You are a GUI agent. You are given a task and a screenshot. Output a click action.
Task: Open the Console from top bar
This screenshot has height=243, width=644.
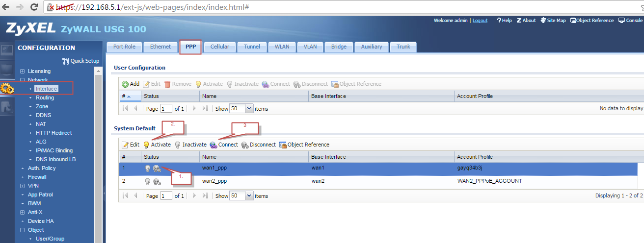click(x=630, y=21)
